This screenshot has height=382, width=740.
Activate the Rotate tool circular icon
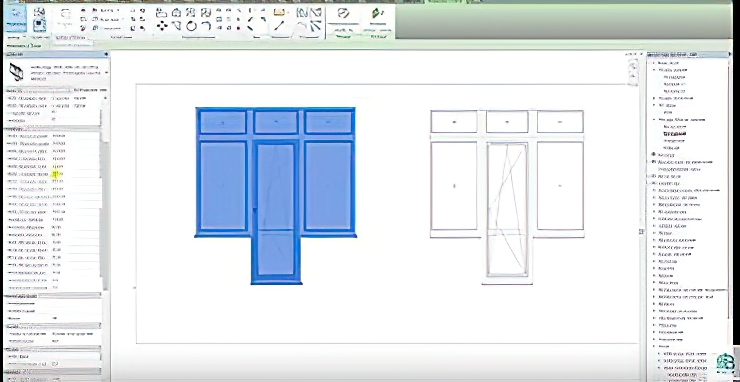(x=191, y=26)
